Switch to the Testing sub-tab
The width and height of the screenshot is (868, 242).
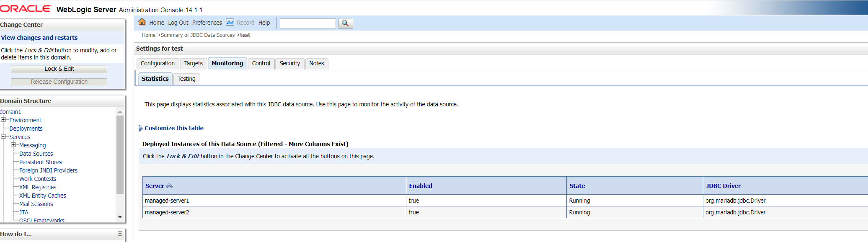186,79
